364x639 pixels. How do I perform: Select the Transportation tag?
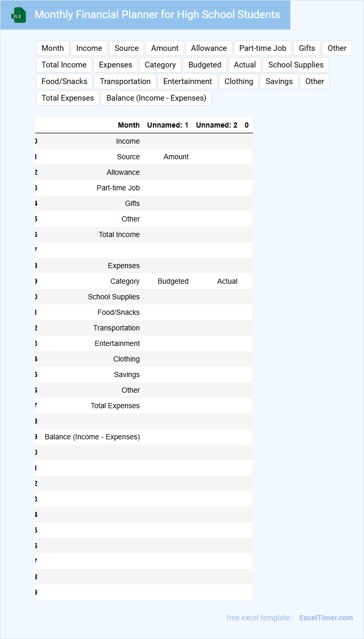[125, 81]
